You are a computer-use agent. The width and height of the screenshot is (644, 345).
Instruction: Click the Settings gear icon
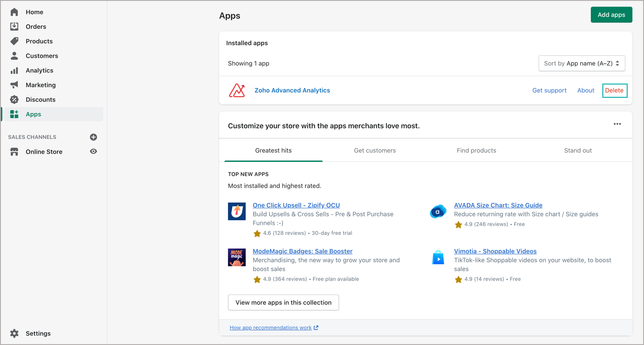[14, 333]
